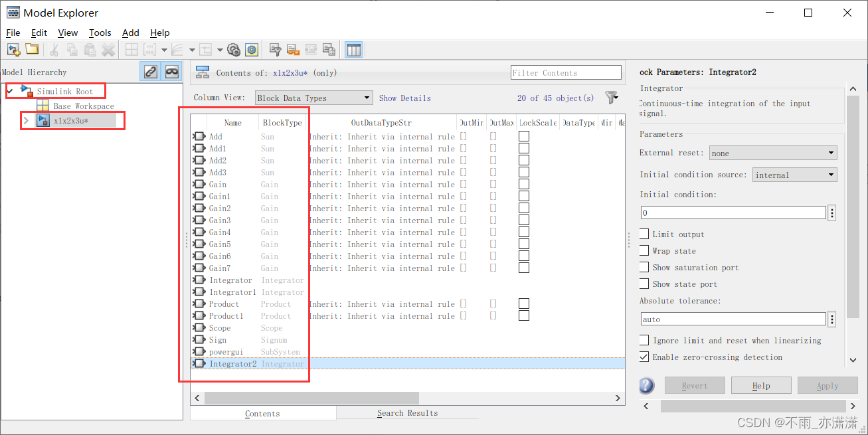
Task: Open the Edit menu
Action: (x=39, y=33)
